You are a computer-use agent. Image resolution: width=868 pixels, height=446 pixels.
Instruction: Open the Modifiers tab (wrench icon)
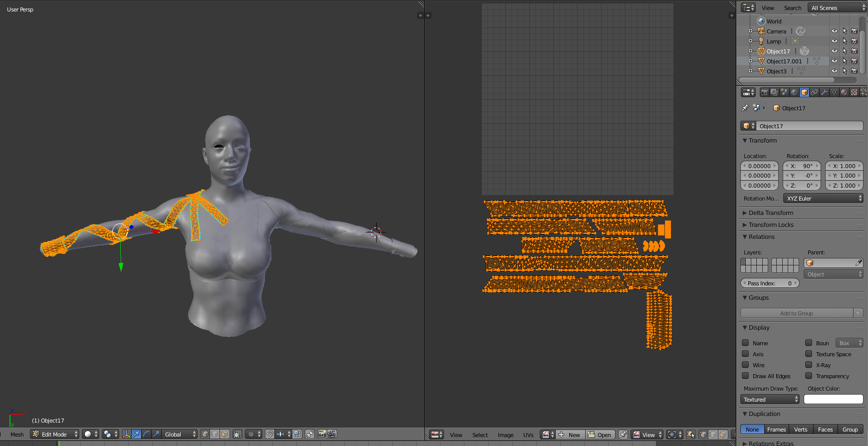pyautogui.click(x=824, y=92)
